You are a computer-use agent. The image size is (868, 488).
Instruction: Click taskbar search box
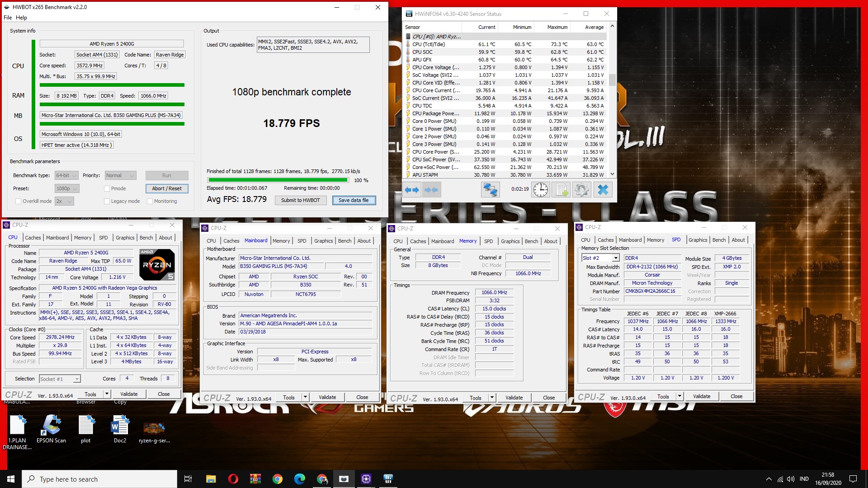click(99, 479)
